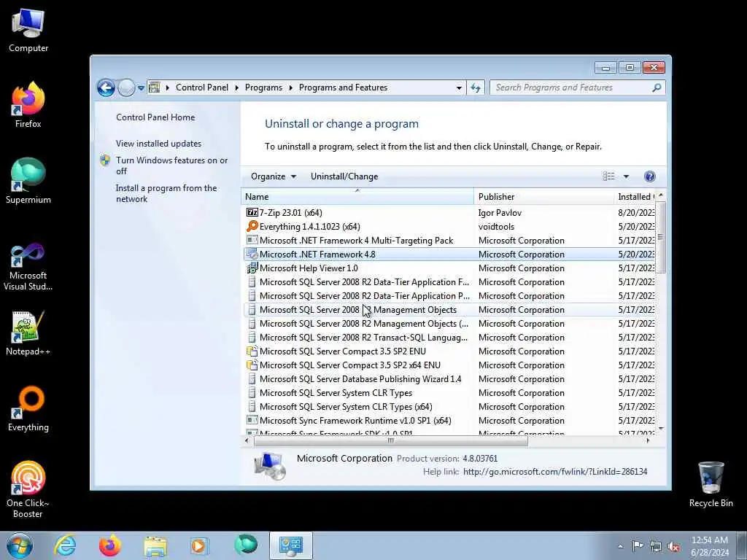Click the Uninstall/Change button
Screen dimensions: 747x560
pyautogui.click(x=344, y=176)
